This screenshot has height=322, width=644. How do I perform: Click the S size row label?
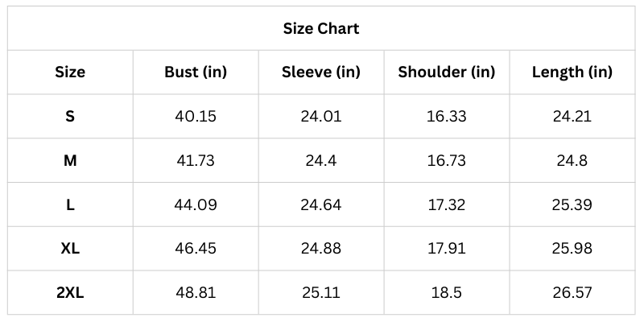coord(70,116)
